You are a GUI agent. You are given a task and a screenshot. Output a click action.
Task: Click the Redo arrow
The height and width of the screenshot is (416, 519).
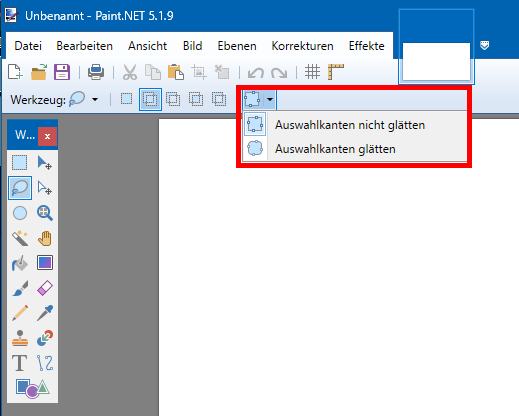tap(279, 73)
